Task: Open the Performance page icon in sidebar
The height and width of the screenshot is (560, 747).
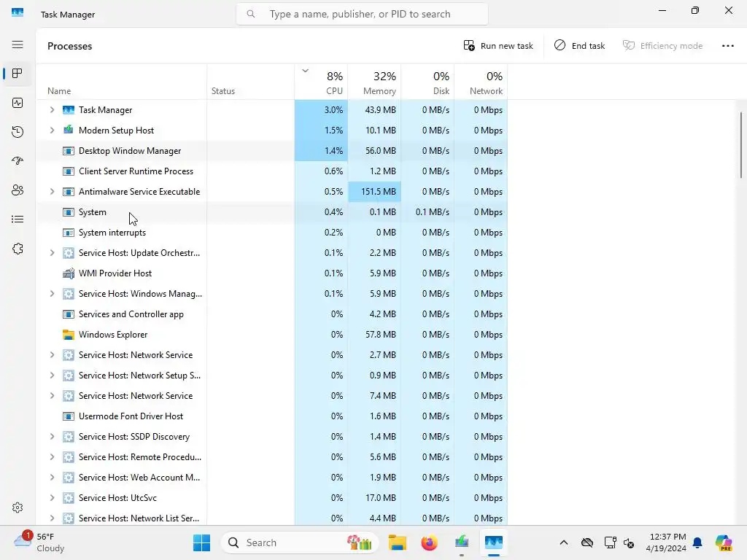Action: coord(18,103)
